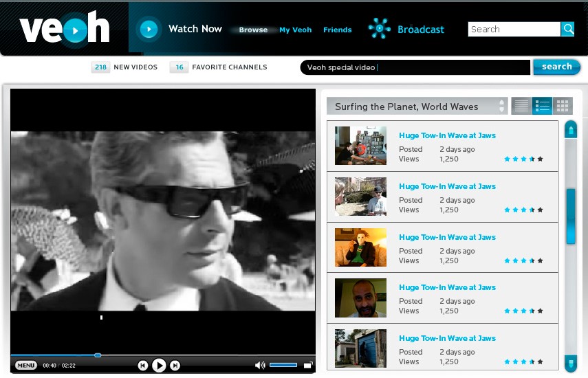
Task: Go to My Veoh
Action: [x=295, y=30]
